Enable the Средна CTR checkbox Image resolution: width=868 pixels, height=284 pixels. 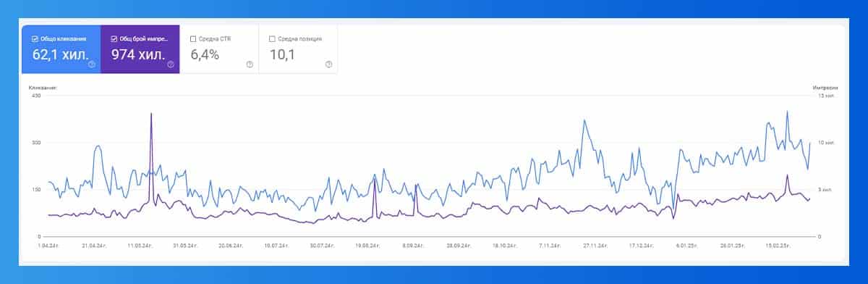coord(192,38)
